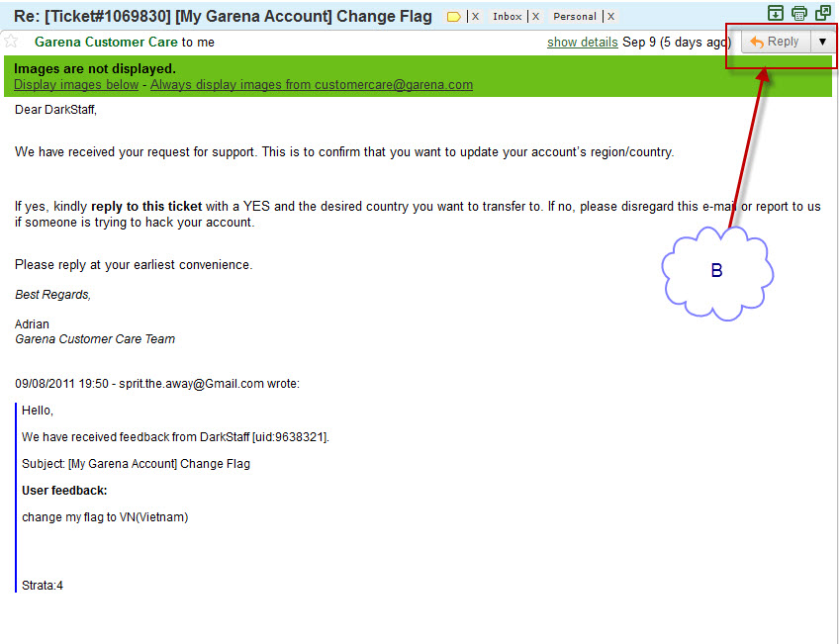
Task: Open the Inbox label
Action: pyautogui.click(x=507, y=17)
